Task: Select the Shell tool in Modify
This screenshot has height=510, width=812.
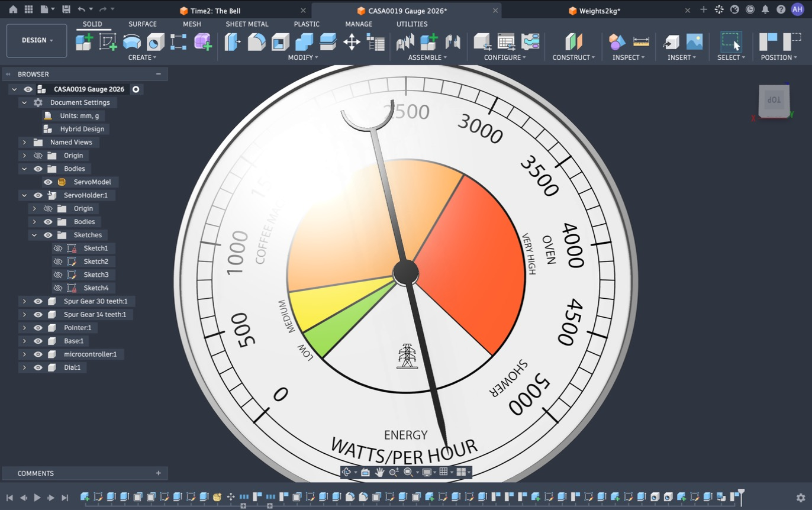Action: [x=280, y=42]
